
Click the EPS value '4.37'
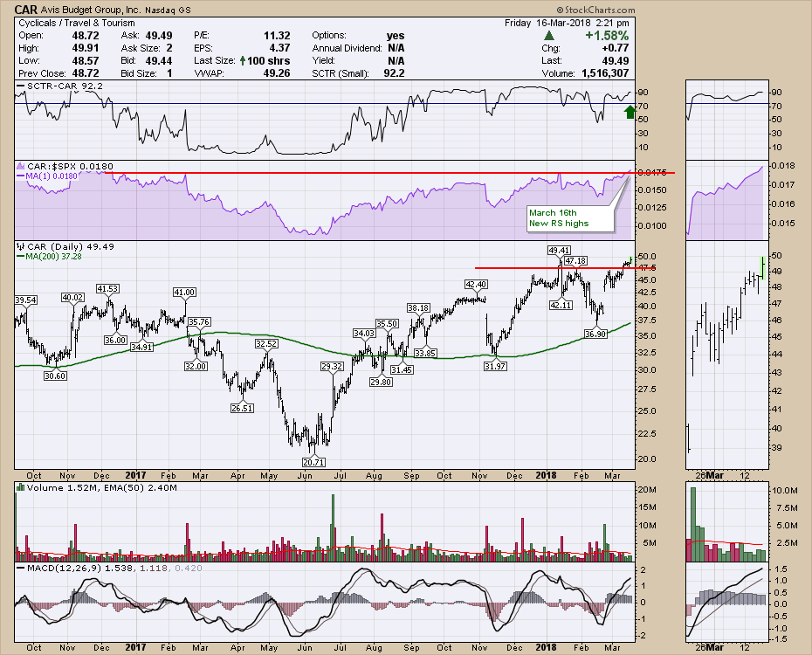pyautogui.click(x=279, y=48)
